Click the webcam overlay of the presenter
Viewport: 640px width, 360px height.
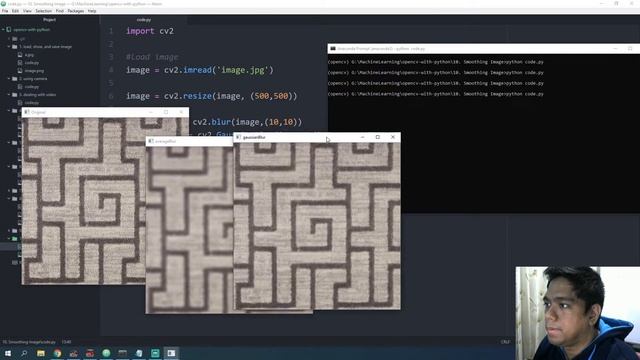[578, 313]
